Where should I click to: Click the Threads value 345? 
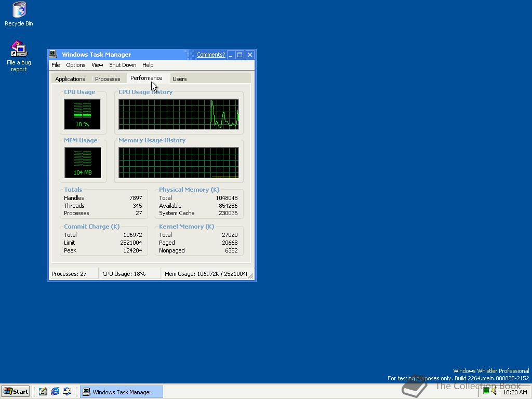pos(137,206)
